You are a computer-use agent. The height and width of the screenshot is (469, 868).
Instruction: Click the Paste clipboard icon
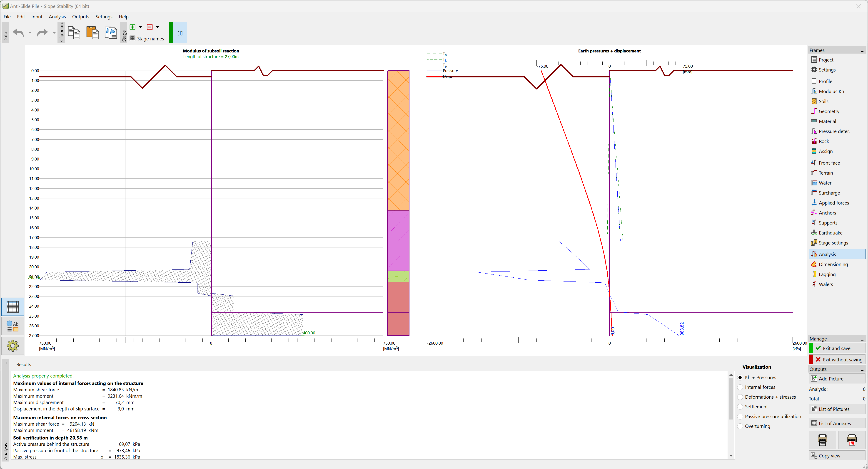click(92, 33)
